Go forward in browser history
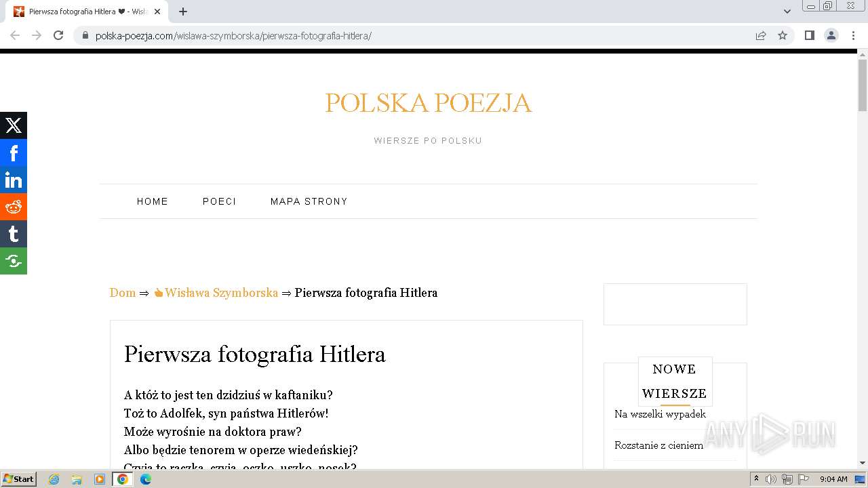868x488 pixels. (x=37, y=35)
